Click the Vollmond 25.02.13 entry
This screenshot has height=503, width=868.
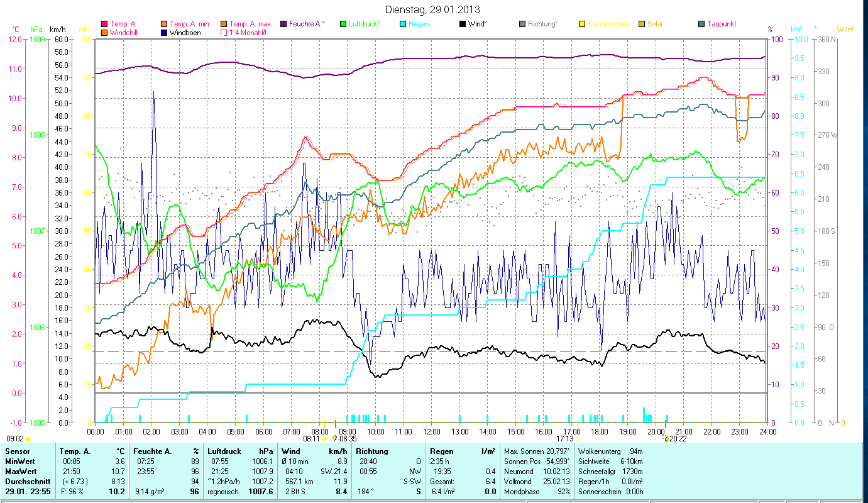tap(537, 482)
